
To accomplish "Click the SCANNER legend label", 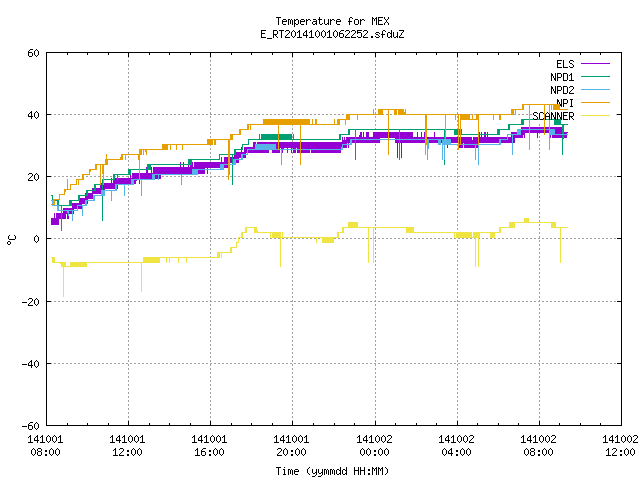I will point(553,116).
